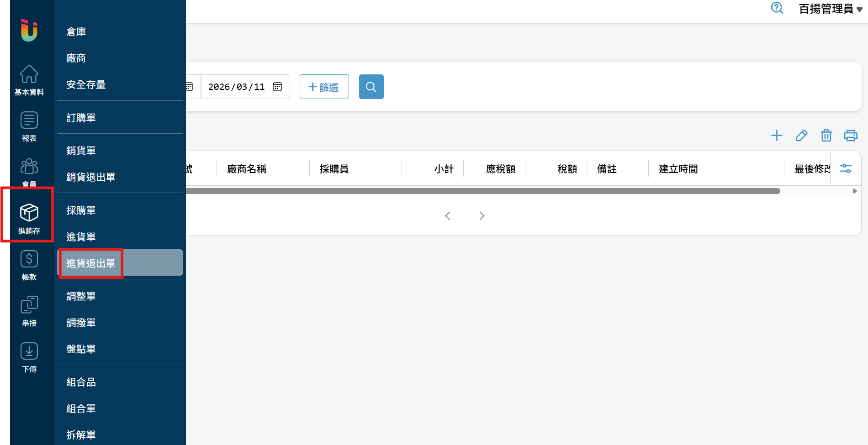Open calendar picker for 2026/03/11 date

click(x=277, y=87)
